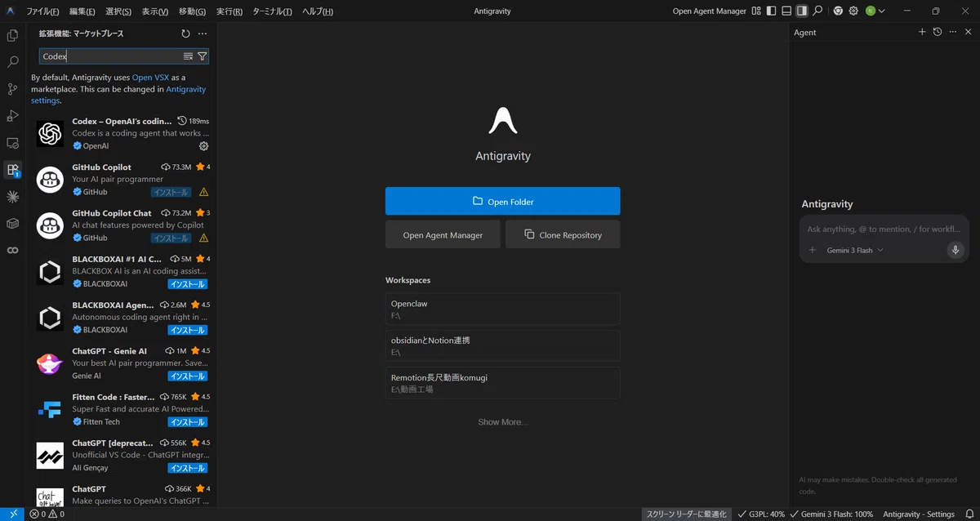Open the Run and Debug view

(x=12, y=116)
